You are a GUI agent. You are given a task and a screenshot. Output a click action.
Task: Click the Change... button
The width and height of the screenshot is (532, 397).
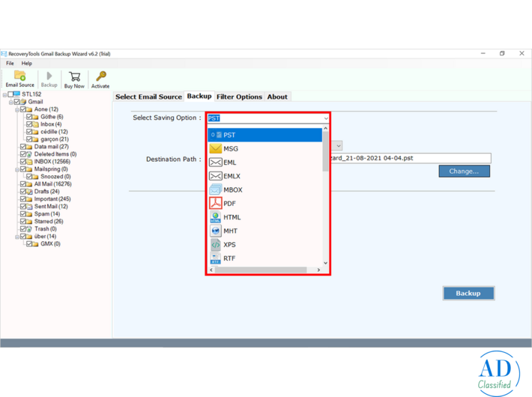(x=464, y=172)
